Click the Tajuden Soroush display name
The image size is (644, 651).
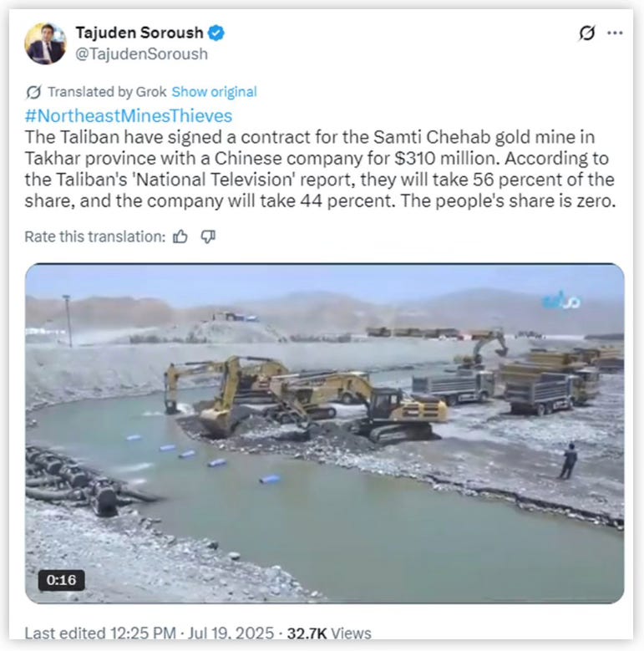click(139, 33)
